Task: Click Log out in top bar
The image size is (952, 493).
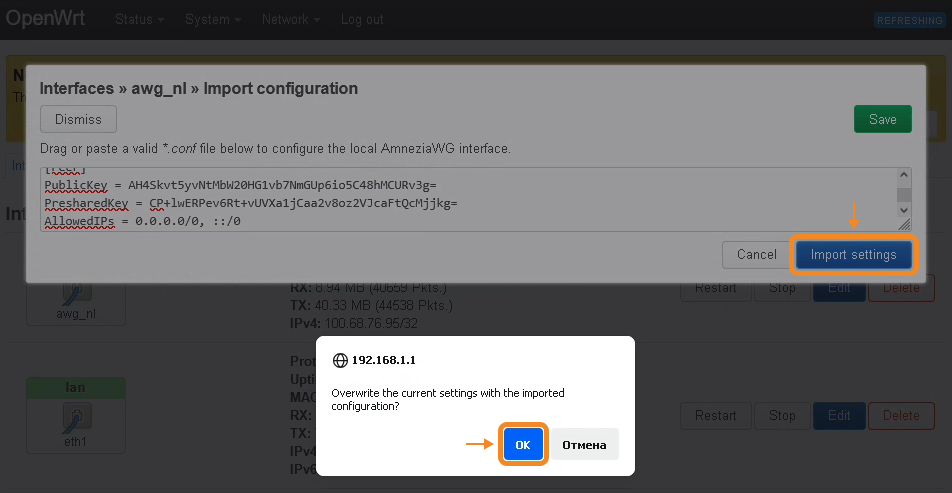Action: click(362, 20)
